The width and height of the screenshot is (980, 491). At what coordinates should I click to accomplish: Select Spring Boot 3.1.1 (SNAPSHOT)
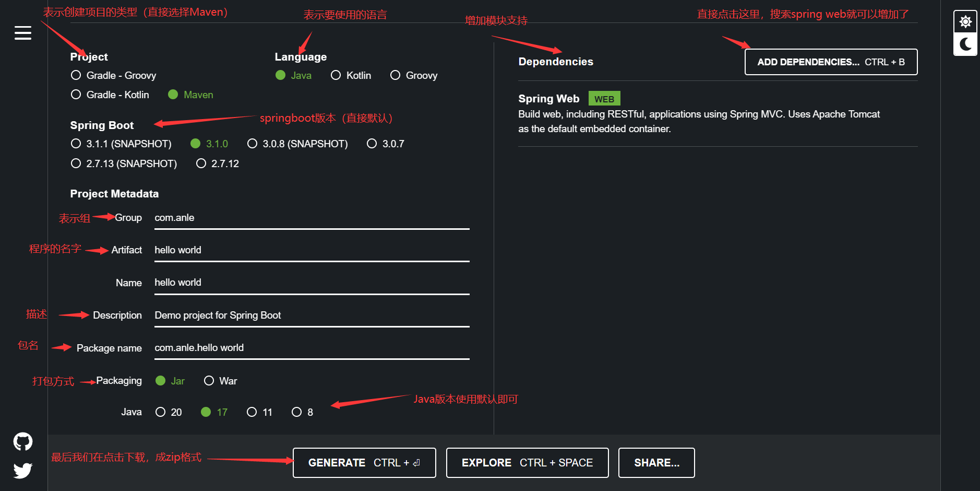pos(121,144)
